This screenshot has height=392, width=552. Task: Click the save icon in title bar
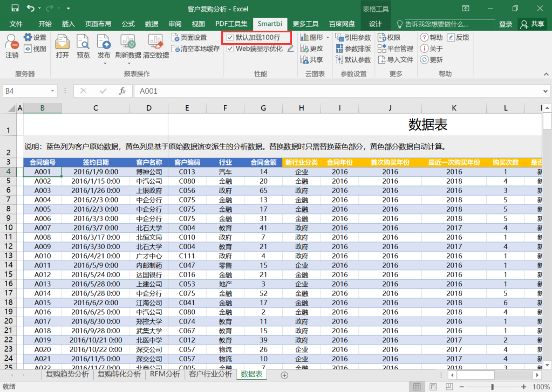15,9
